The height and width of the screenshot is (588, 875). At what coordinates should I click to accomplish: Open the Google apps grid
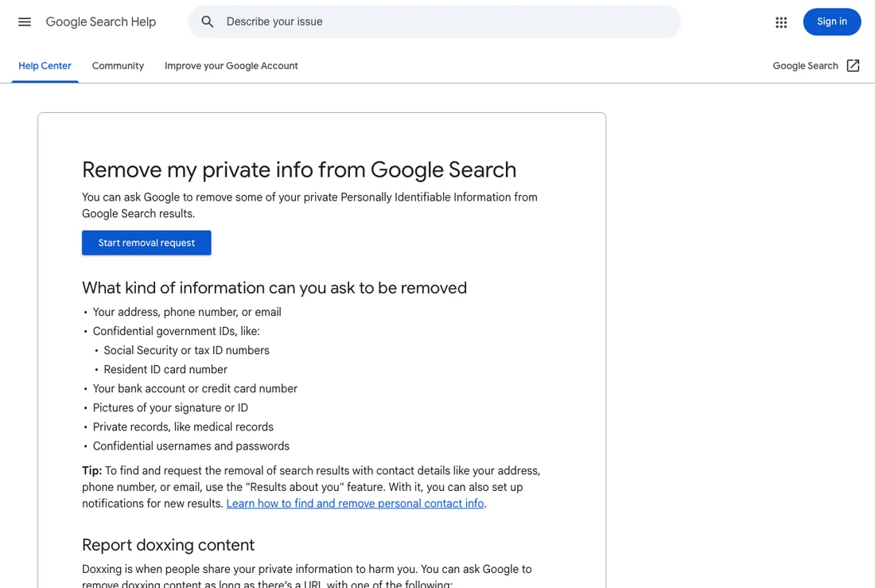781,22
